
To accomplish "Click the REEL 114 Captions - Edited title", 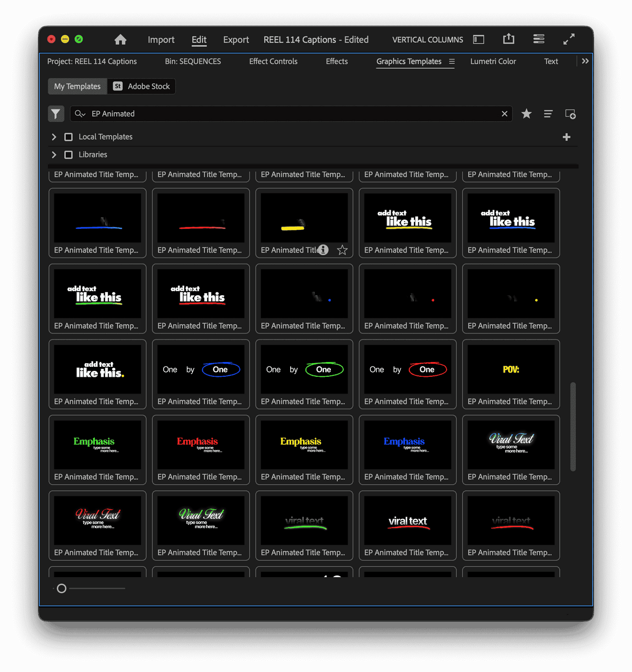I will [x=316, y=40].
